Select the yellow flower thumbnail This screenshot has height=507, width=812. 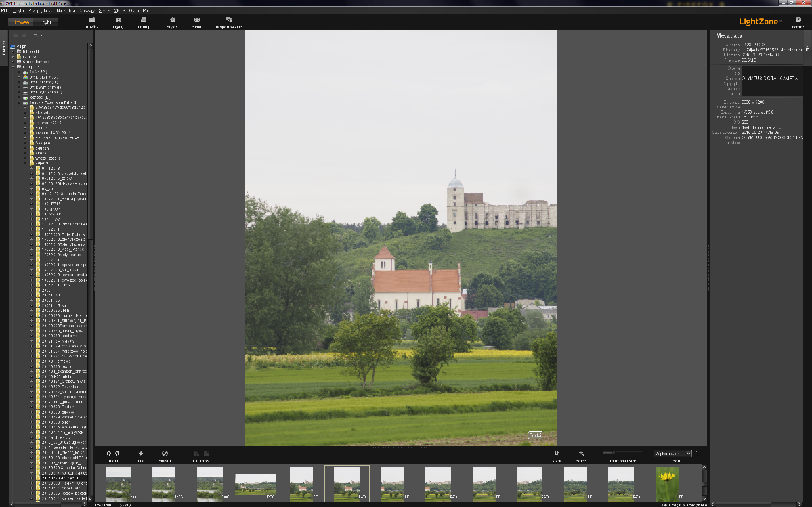coord(667,483)
